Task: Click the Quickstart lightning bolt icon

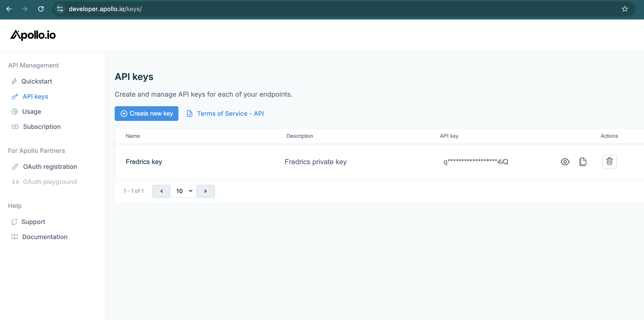Action: click(14, 82)
